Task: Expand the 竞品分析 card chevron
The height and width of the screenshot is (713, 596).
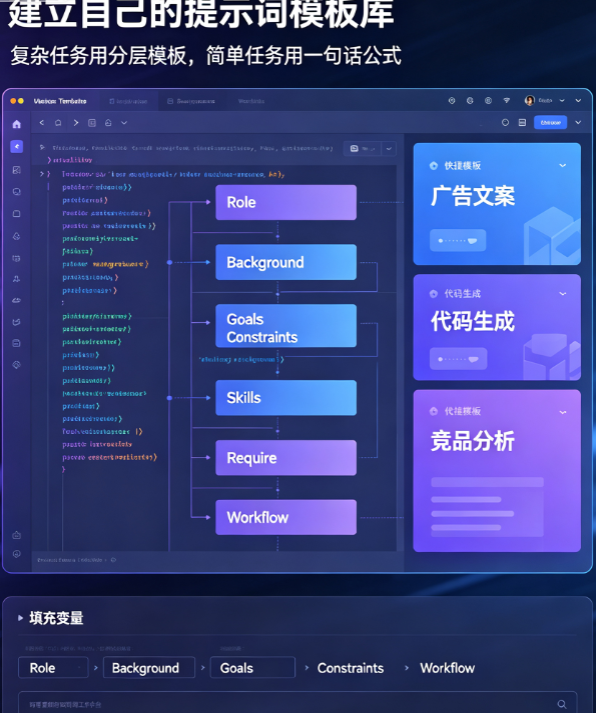Action: [562, 412]
